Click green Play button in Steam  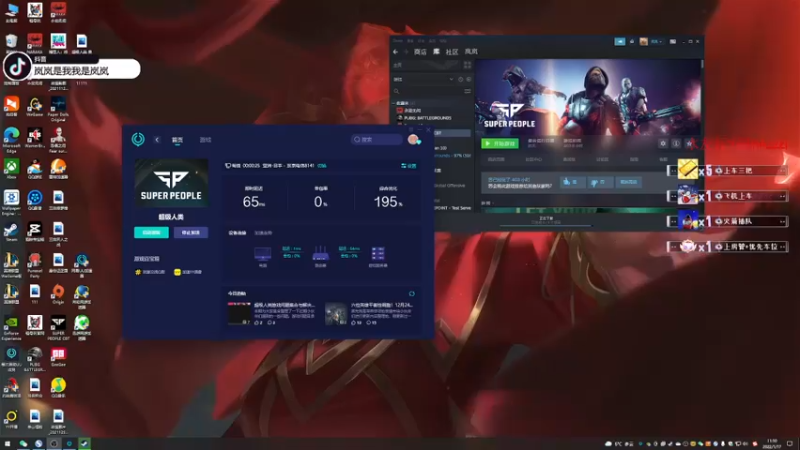point(500,144)
